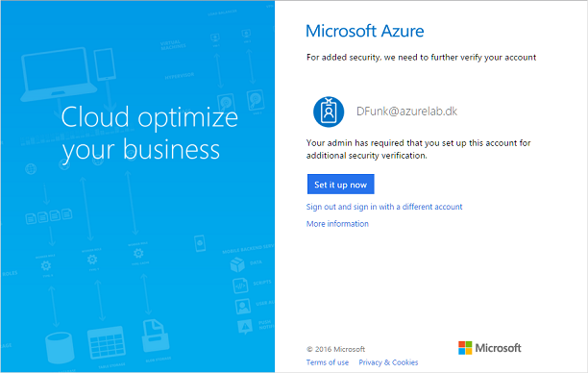Click the user picture icon under Scripts
Screen dimensions: 588x373
[243, 307]
